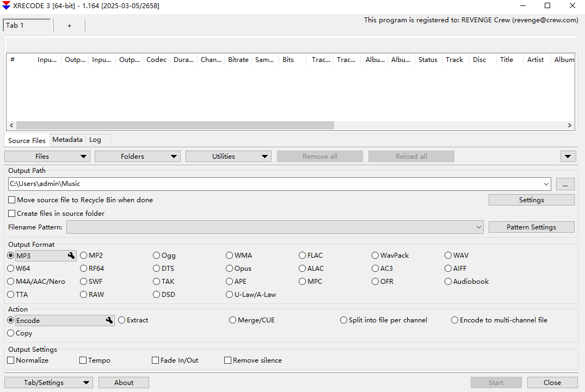
Task: Open the Files dropdown menu
Action: click(47, 157)
